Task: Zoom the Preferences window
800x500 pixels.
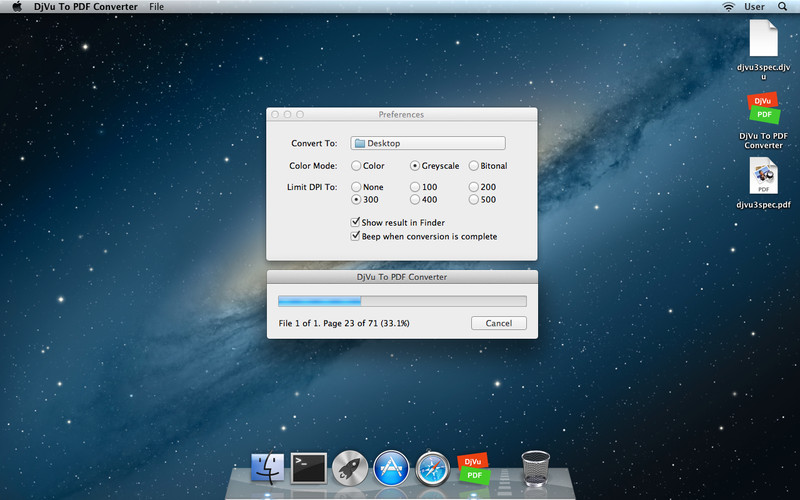Action: tap(300, 114)
